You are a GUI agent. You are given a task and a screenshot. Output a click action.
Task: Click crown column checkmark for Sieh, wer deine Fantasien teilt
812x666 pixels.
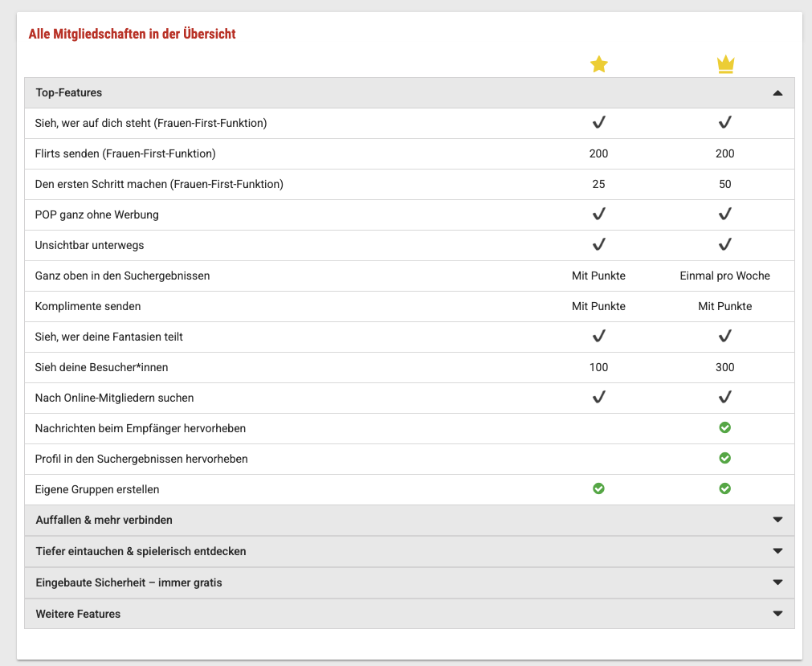click(x=725, y=337)
